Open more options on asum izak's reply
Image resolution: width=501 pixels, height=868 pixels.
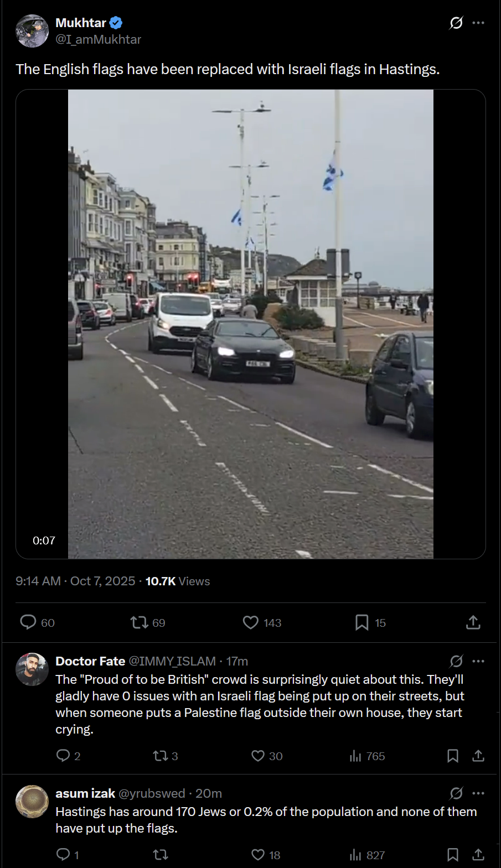coord(478,793)
